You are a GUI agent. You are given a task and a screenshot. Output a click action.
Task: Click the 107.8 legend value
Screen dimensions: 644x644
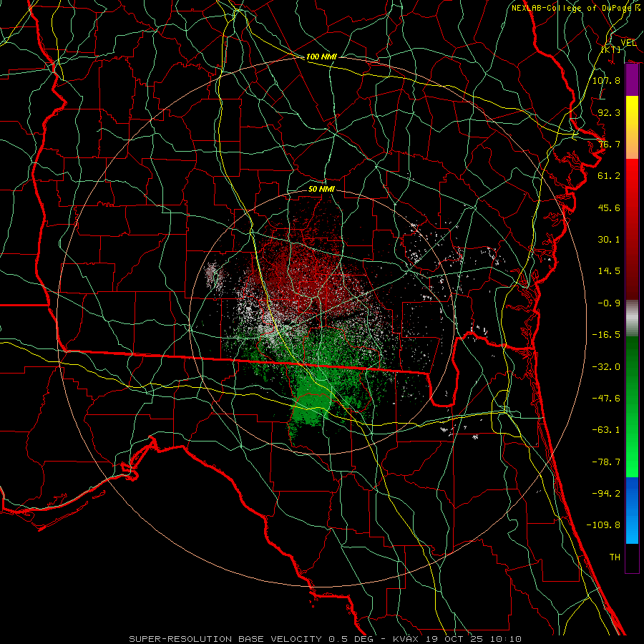point(606,80)
